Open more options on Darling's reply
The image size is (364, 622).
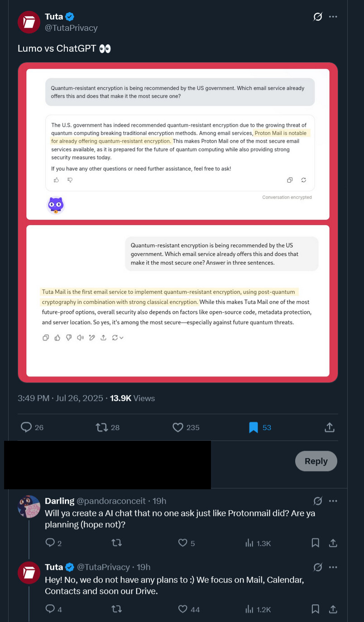333,501
